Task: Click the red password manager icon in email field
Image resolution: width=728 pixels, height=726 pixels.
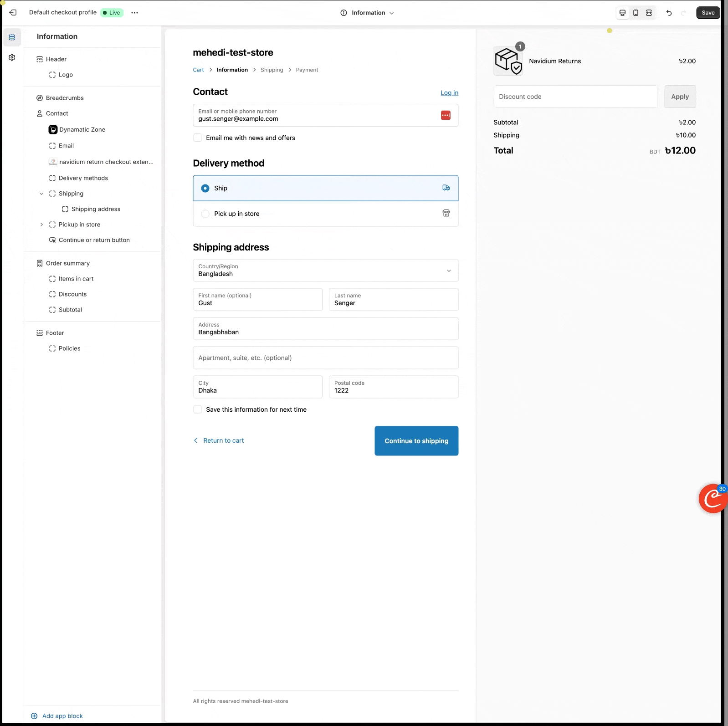Action: [446, 115]
